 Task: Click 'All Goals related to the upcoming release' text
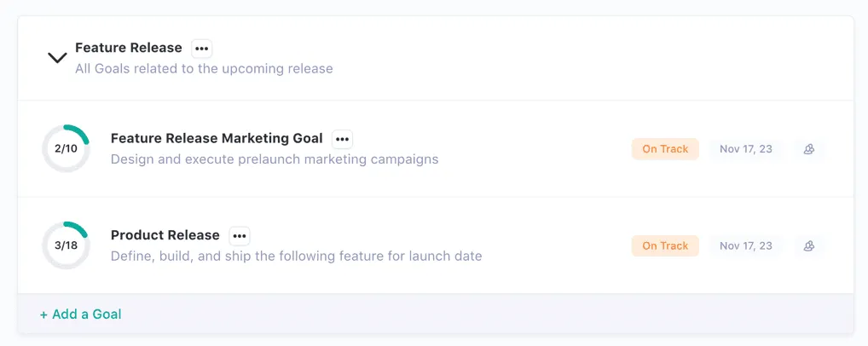point(204,68)
